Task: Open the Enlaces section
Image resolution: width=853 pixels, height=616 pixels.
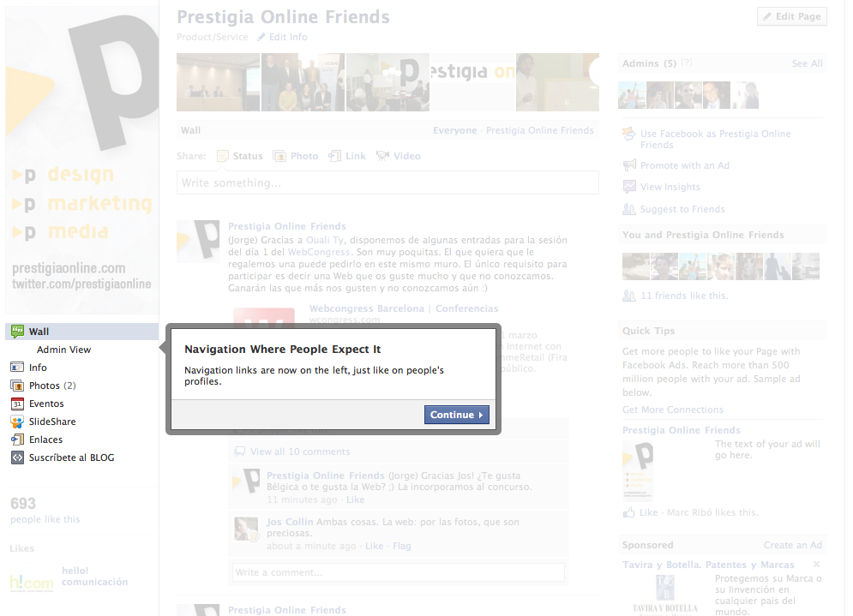Action: 45,440
